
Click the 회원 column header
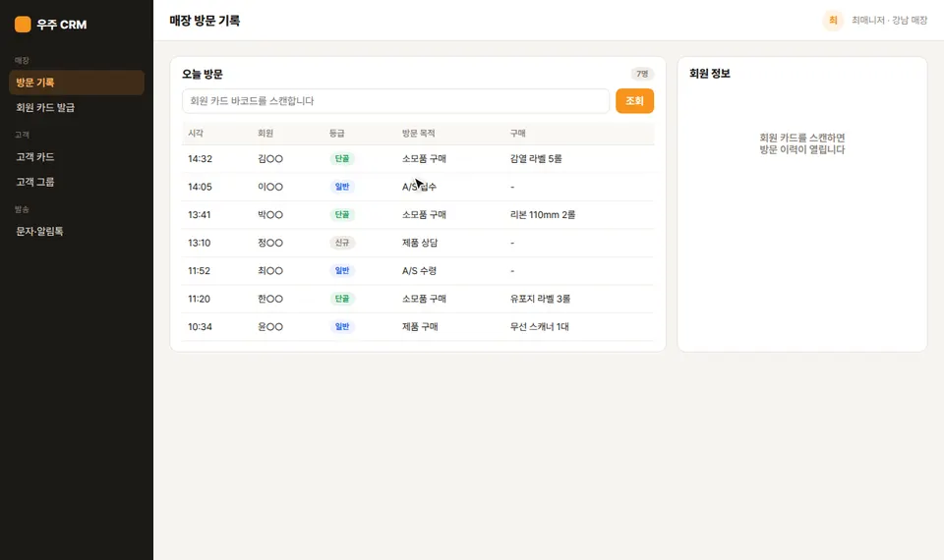(x=265, y=133)
